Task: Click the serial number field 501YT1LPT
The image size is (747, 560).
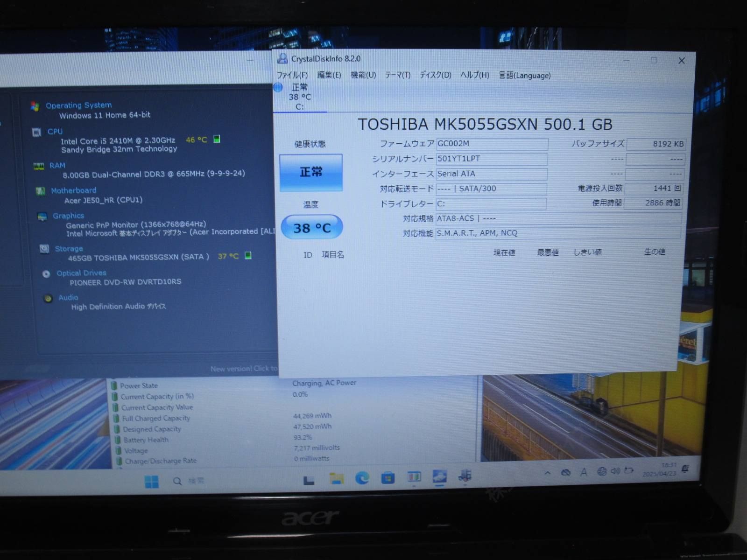Action: 492,159
